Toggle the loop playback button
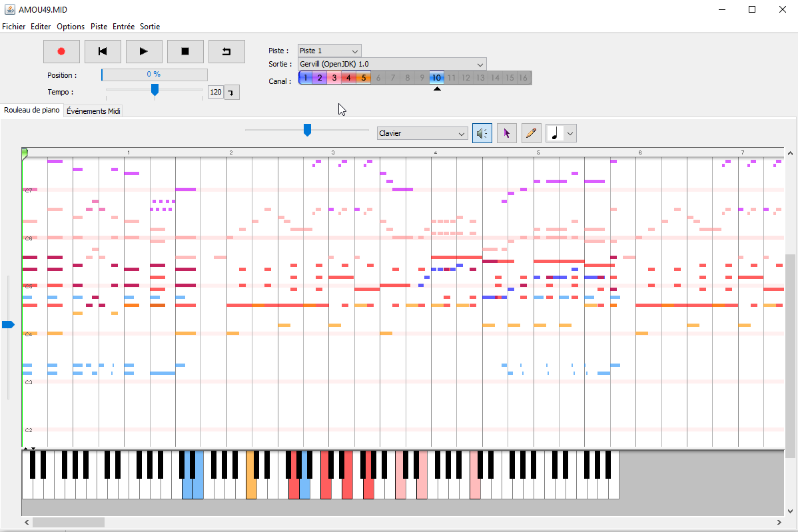This screenshot has width=798, height=532. [x=226, y=51]
